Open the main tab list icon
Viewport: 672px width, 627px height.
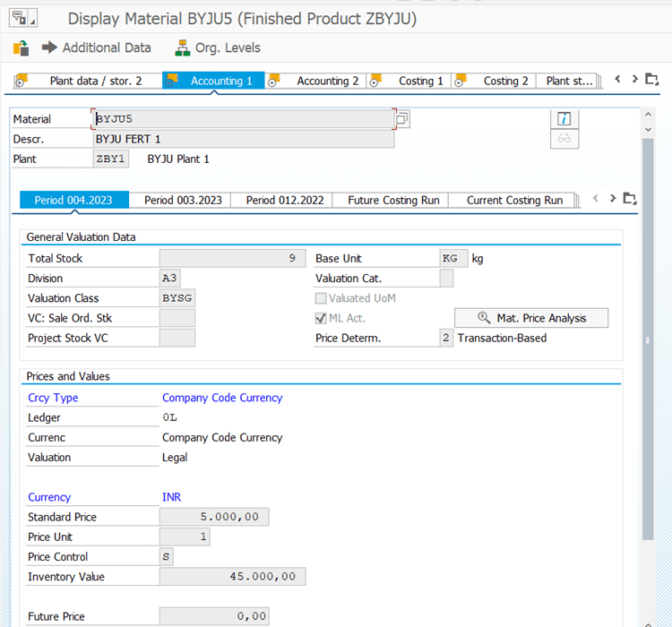tap(652, 80)
